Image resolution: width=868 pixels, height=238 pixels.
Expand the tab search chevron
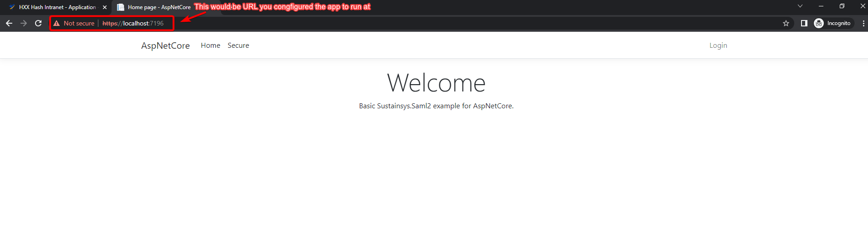[800, 6]
